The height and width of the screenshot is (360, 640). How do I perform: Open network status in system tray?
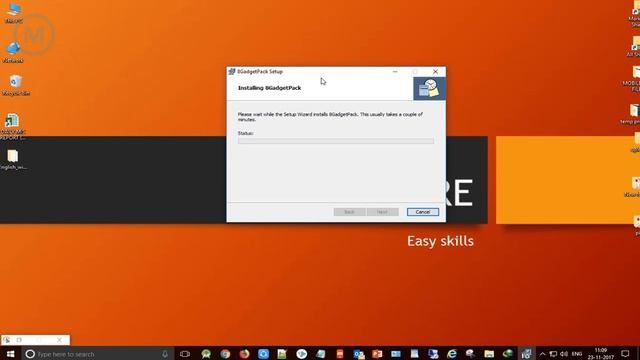pos(553,354)
